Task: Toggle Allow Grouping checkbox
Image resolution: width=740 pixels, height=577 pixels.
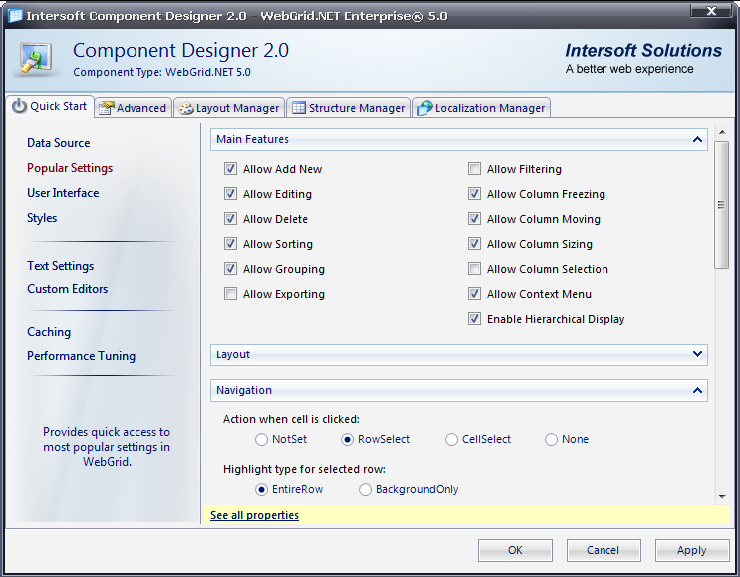Action: point(230,269)
